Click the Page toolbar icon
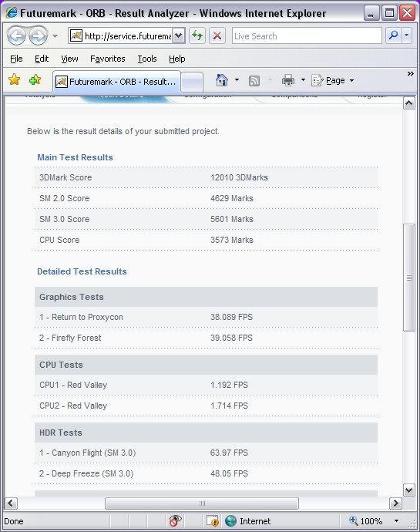The image size is (420, 532). point(317,80)
